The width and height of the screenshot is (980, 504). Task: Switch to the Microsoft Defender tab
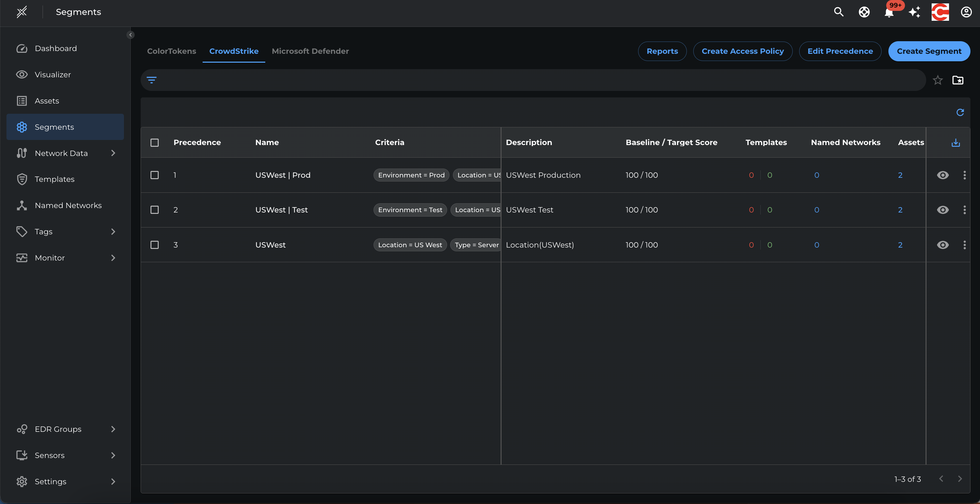pyautogui.click(x=310, y=51)
